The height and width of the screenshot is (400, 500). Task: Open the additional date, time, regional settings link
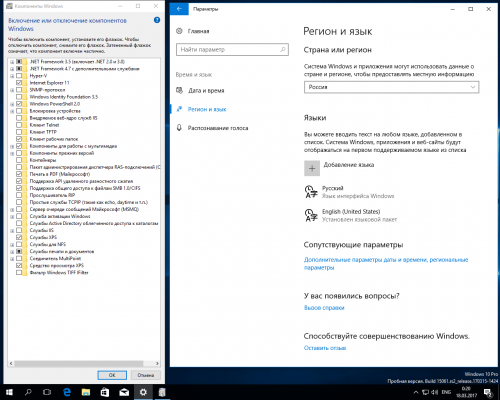(386, 263)
